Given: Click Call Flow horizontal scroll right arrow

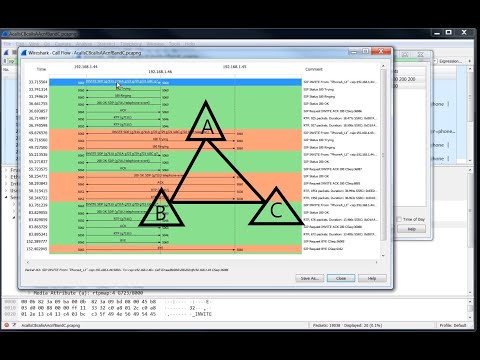Looking at the screenshot, I should pyautogui.click(x=377, y=262).
